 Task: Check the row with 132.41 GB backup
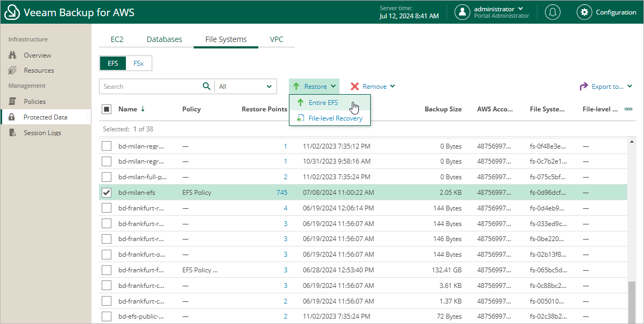[x=107, y=270]
